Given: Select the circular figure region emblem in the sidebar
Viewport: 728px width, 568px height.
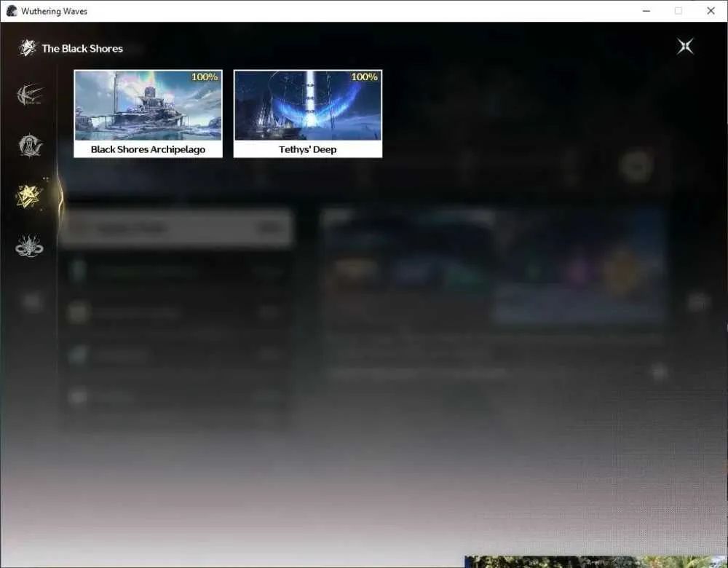Looking at the screenshot, I should 29,146.
